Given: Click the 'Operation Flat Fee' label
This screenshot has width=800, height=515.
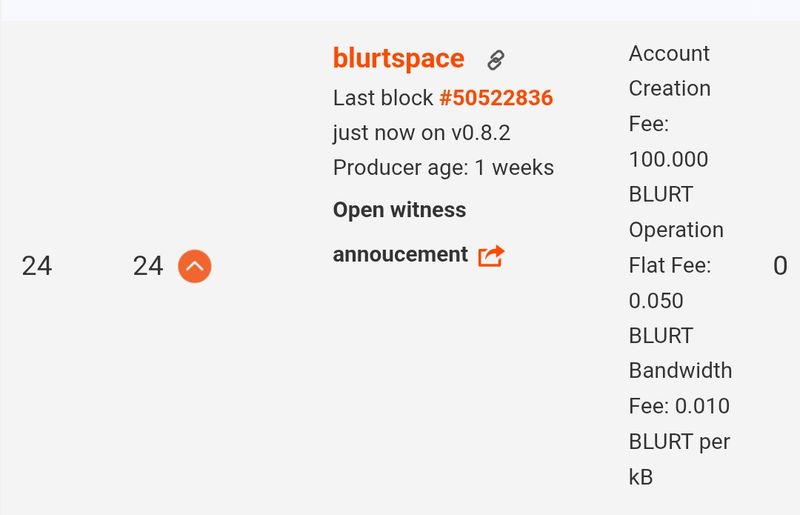Looking at the screenshot, I should point(676,248).
